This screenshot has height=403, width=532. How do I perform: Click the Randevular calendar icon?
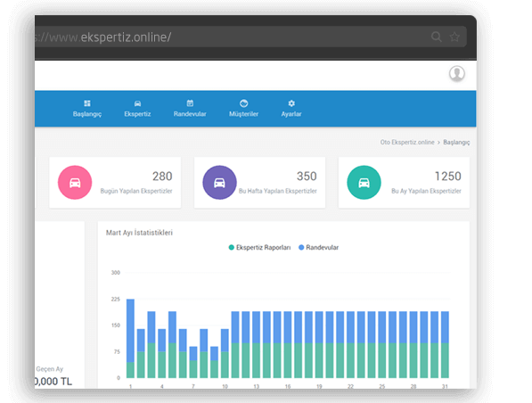190,103
